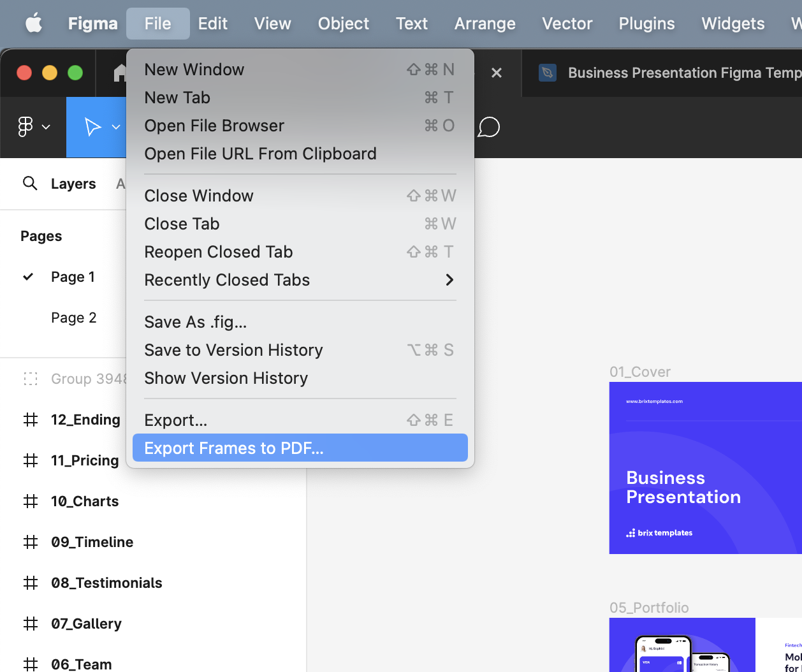Open the Layers panel tab
The height and width of the screenshot is (672, 802).
[x=73, y=184]
